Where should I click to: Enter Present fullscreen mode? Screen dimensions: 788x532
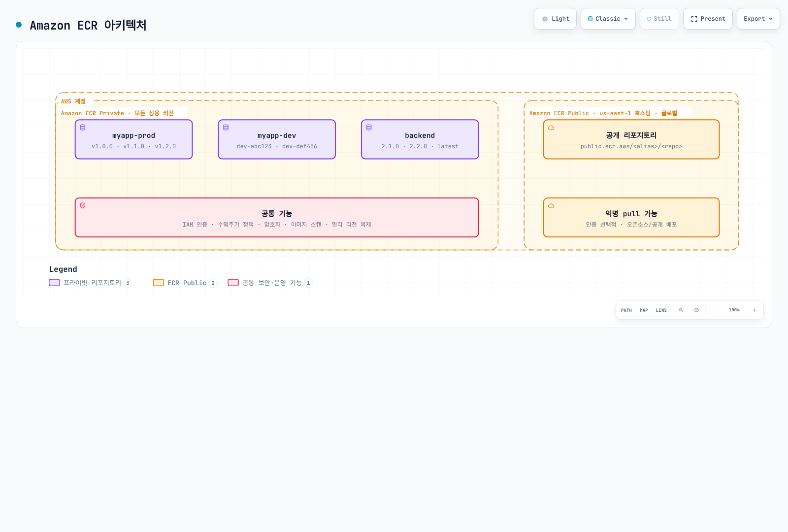(x=708, y=19)
